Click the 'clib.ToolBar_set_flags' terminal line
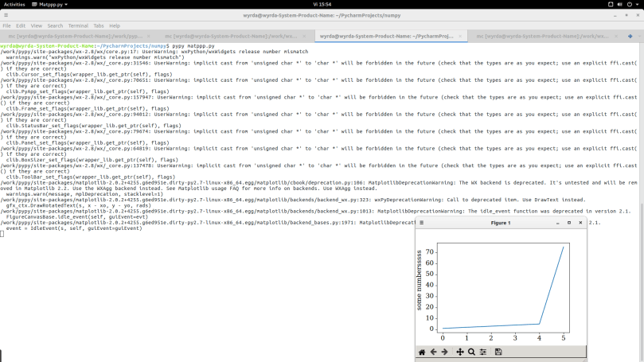Screen dimensions: 644x362 click(x=91, y=177)
